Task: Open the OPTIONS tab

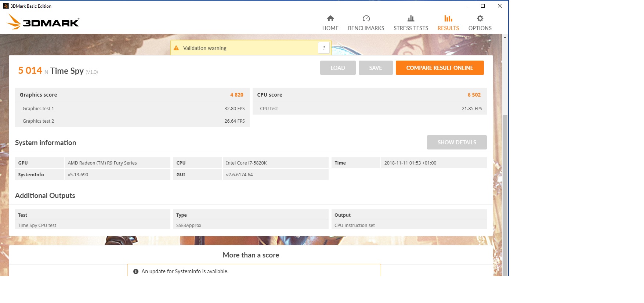Action: pos(480,23)
